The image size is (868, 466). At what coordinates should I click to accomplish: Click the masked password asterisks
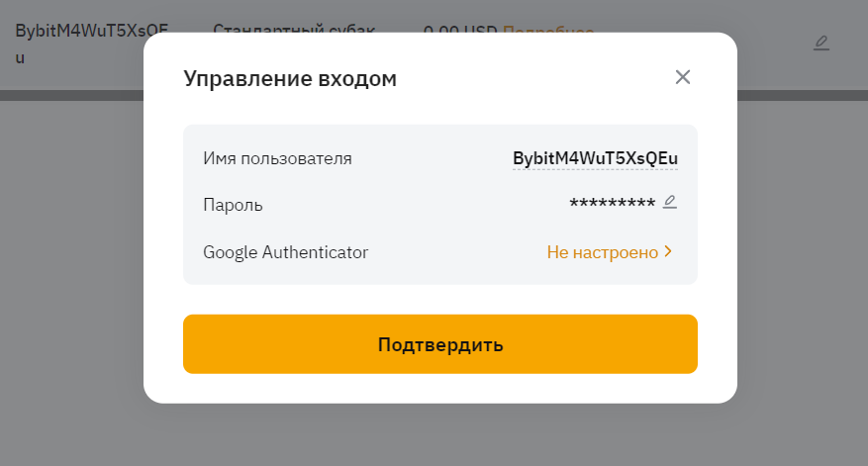tap(613, 203)
